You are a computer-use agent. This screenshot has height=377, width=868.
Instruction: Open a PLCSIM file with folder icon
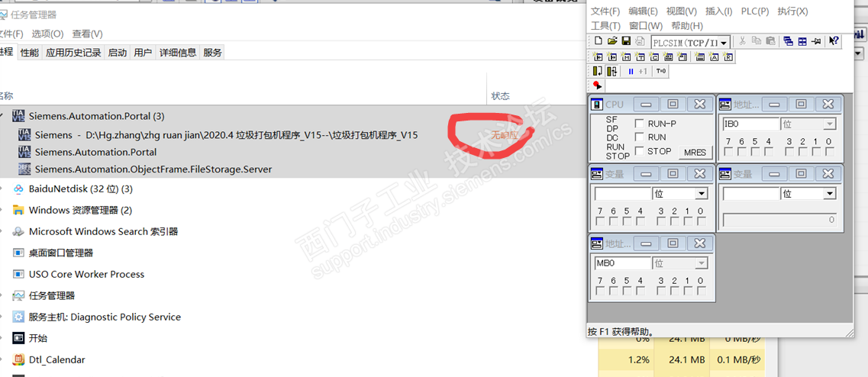click(x=612, y=41)
